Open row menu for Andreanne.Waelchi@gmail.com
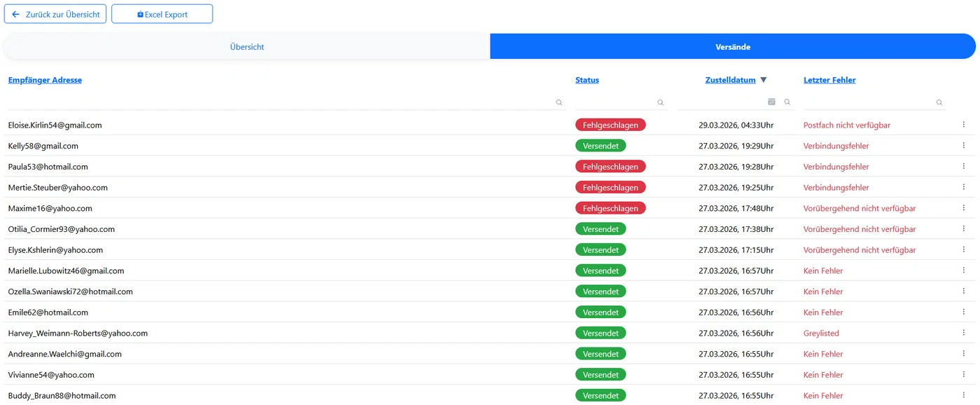 963,354
